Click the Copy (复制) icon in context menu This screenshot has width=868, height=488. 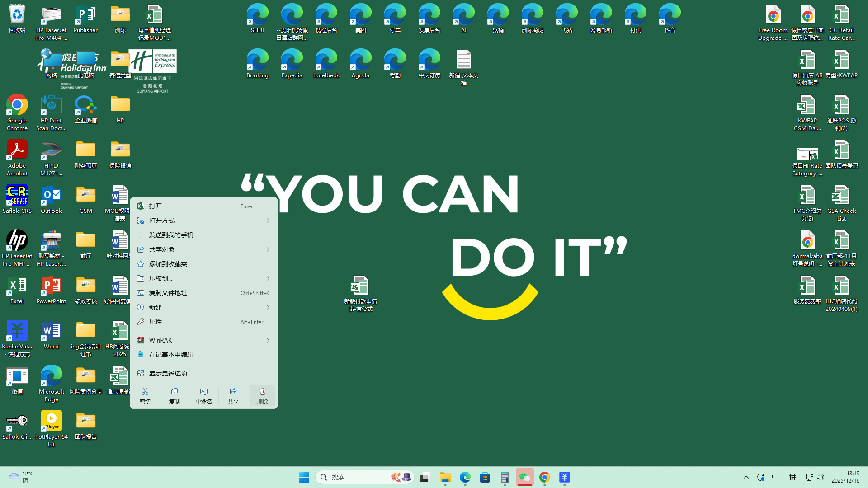pyautogui.click(x=174, y=391)
